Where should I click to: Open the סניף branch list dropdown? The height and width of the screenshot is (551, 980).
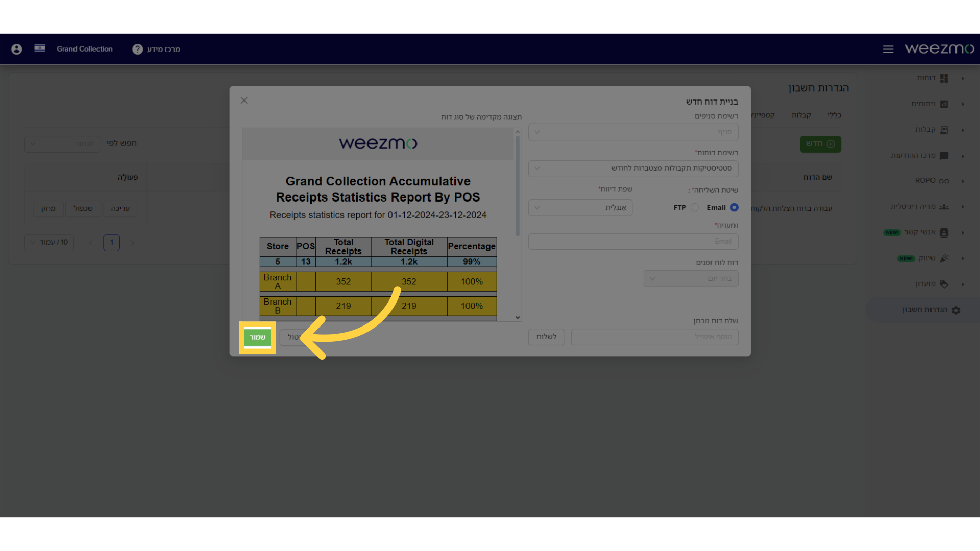pos(633,132)
